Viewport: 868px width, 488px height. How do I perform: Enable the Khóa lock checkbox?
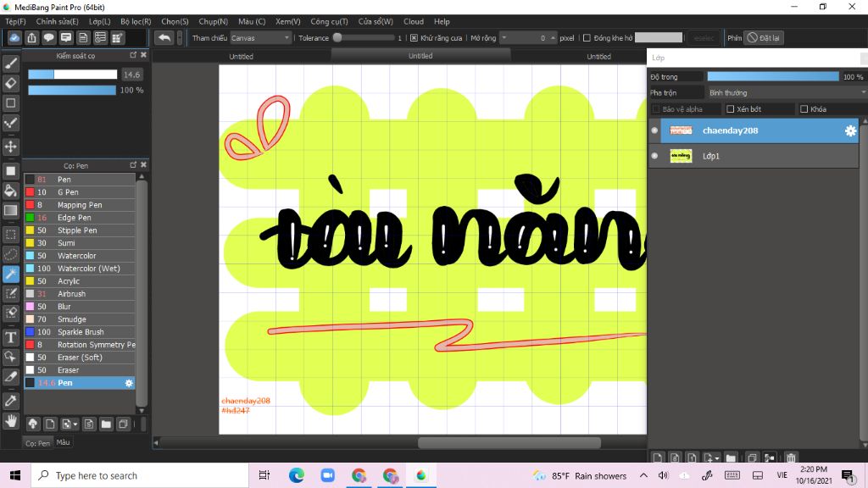[x=804, y=109]
